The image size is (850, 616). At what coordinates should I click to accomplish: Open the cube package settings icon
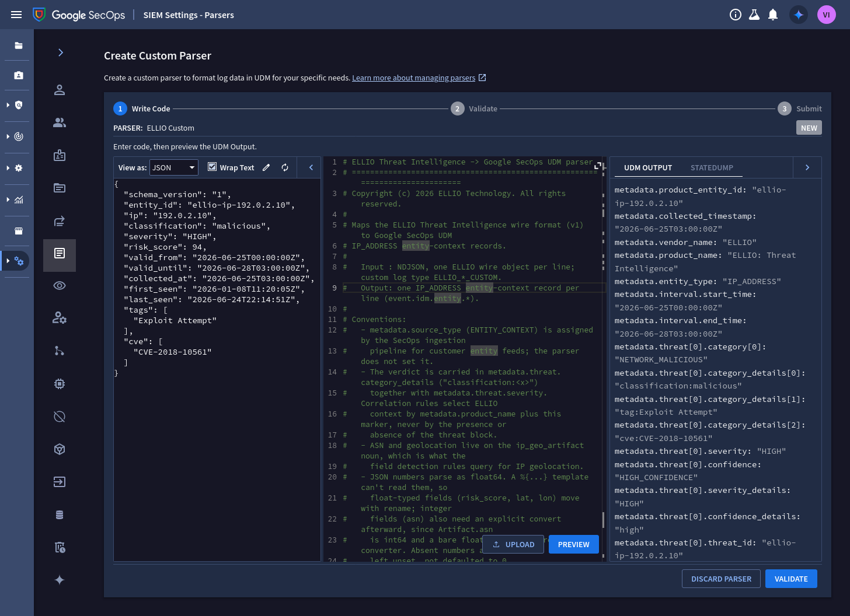tap(60, 449)
